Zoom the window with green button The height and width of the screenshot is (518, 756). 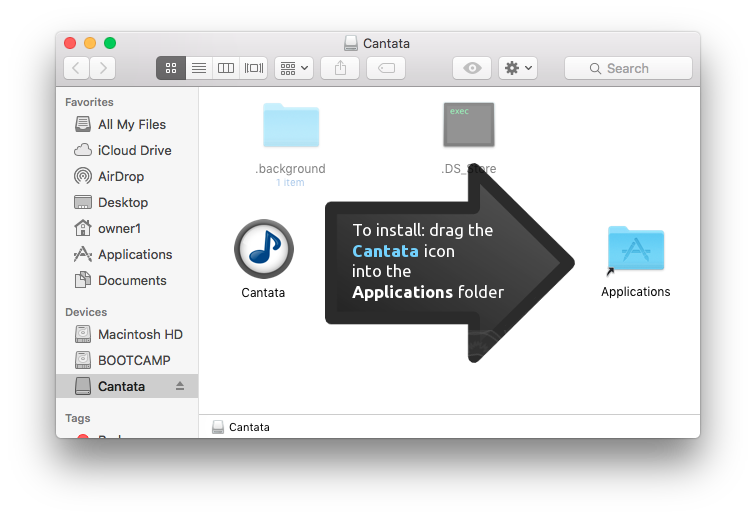click(110, 43)
